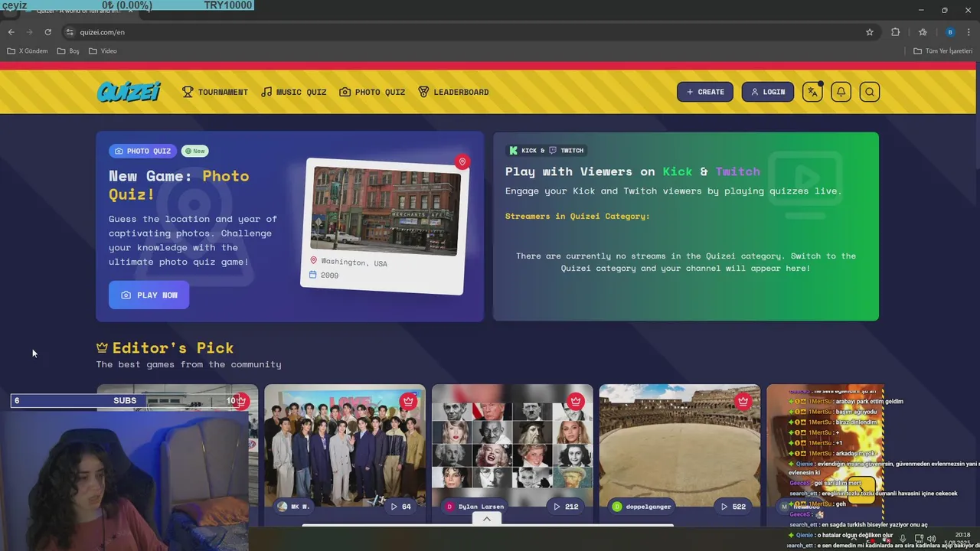Open Dylan Larsen author profile
This screenshot has height=551, width=980.
pyautogui.click(x=475, y=507)
